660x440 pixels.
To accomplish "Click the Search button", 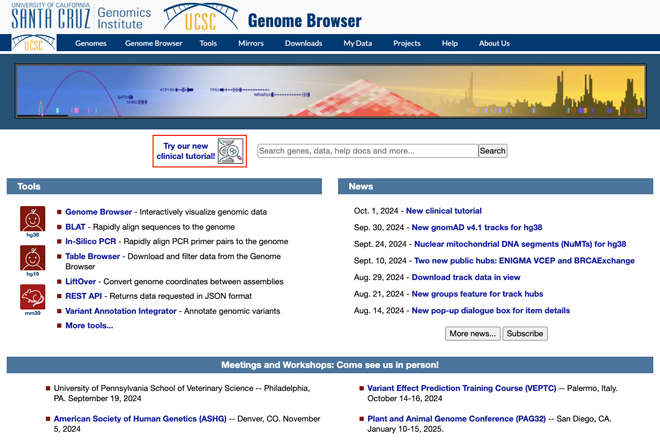I will pyautogui.click(x=492, y=151).
